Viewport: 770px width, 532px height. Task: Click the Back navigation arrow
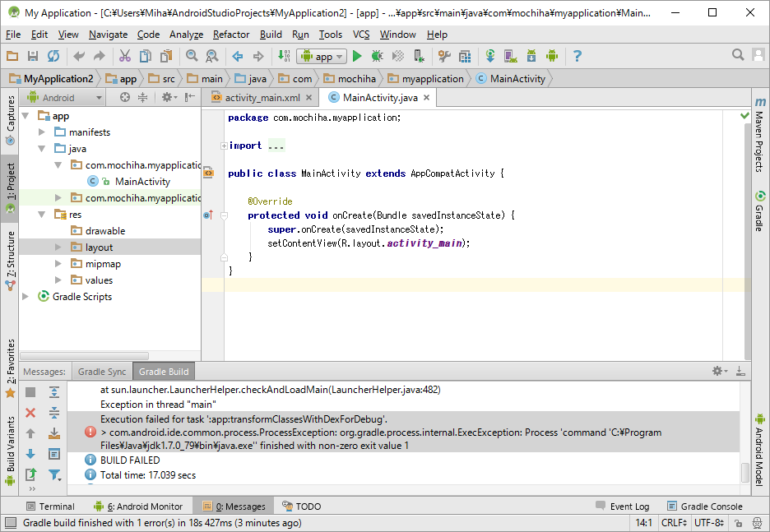point(238,56)
